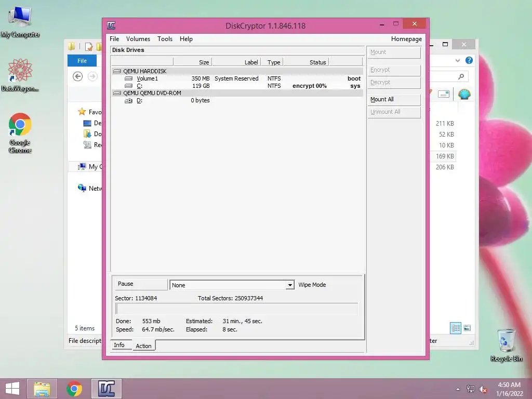
Task: Open File Explorer from the taskbar
Action: tap(42, 389)
